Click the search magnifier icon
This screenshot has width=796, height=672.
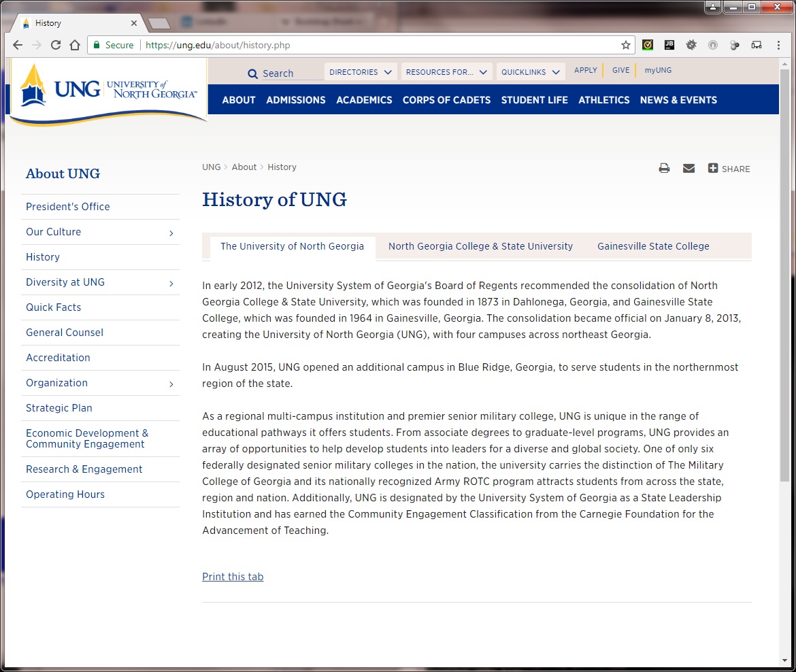tap(252, 73)
